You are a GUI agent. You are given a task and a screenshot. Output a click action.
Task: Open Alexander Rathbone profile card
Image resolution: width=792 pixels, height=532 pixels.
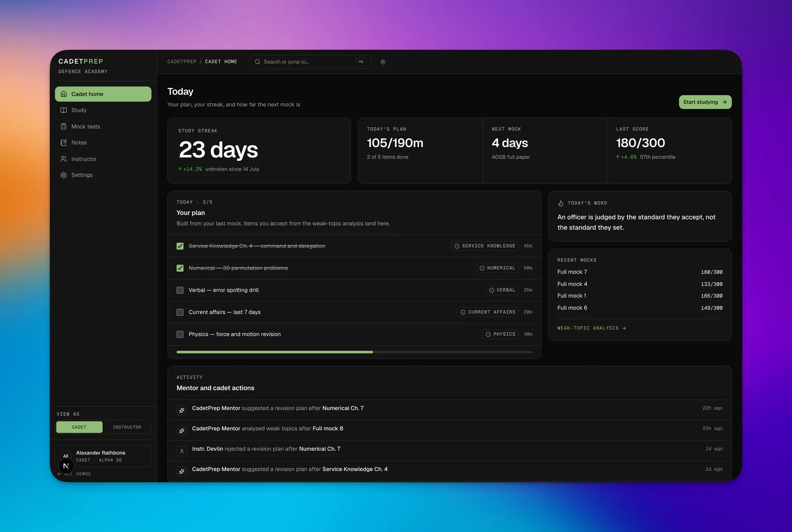[103, 456]
